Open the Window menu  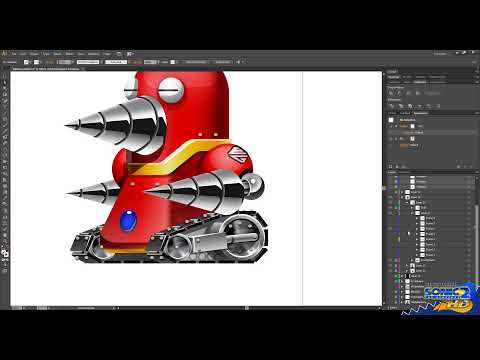pos(93,54)
